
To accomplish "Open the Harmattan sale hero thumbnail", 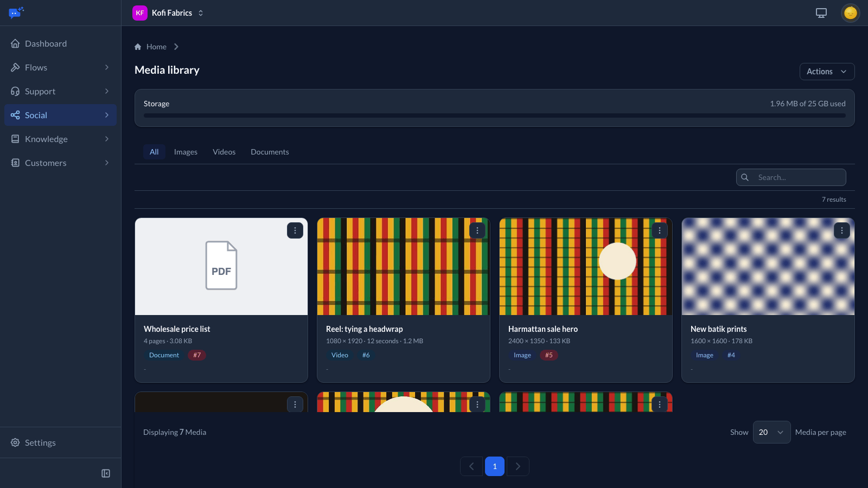I will 586,266.
